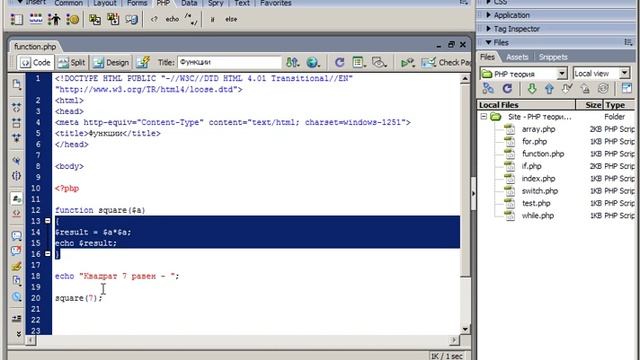Show more coding toolbar items chevron
640x360 pixels.
18,334
